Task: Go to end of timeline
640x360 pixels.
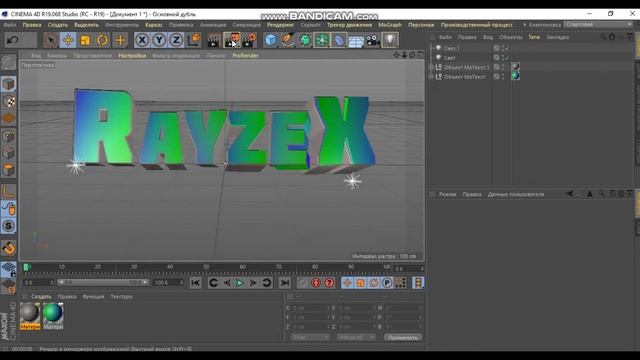Action: 284,282
